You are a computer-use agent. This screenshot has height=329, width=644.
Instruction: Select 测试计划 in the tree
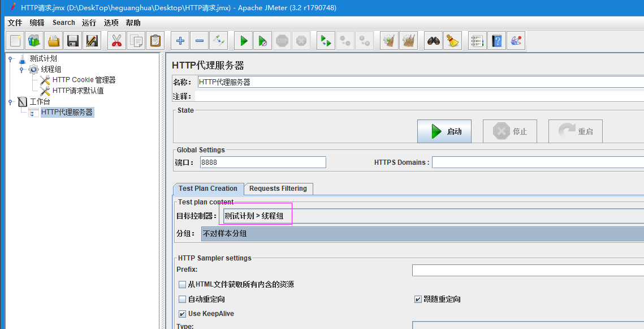43,59
